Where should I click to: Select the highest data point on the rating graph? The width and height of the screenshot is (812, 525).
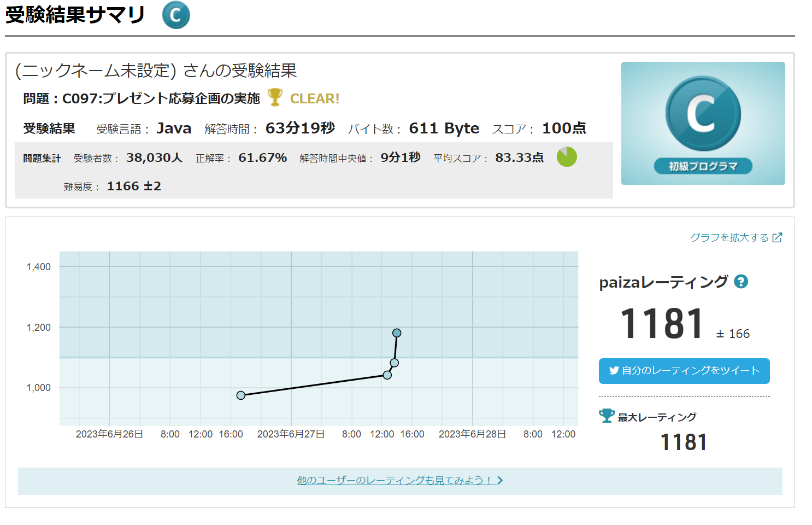397,333
